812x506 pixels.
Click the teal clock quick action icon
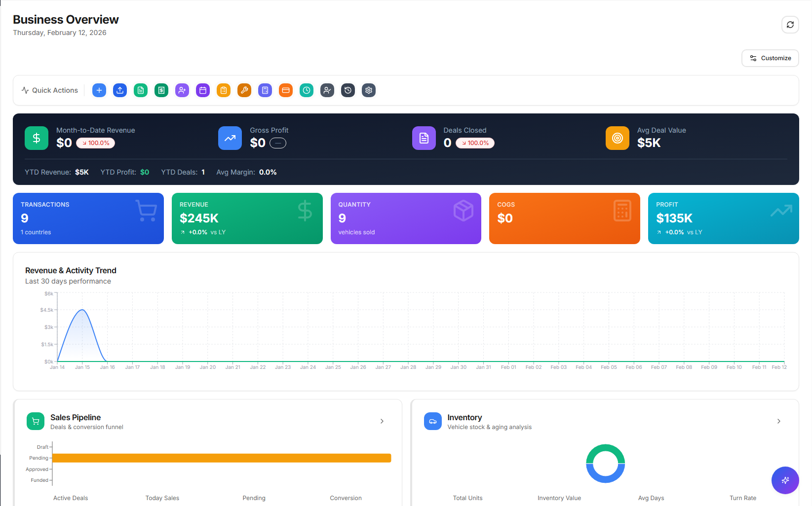coord(307,90)
